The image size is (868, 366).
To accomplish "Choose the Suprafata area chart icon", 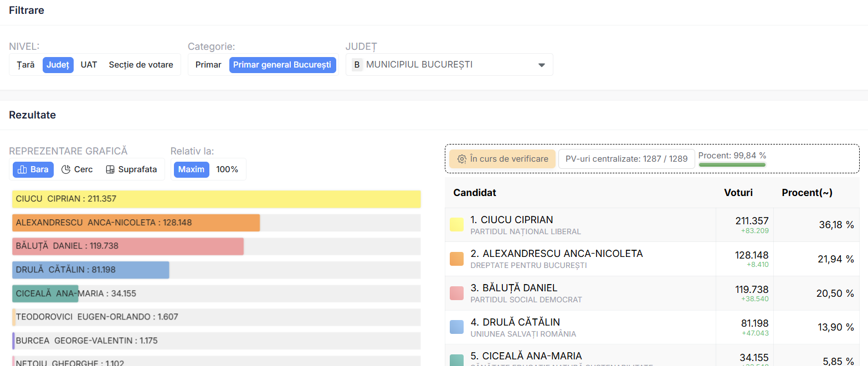I will 110,169.
